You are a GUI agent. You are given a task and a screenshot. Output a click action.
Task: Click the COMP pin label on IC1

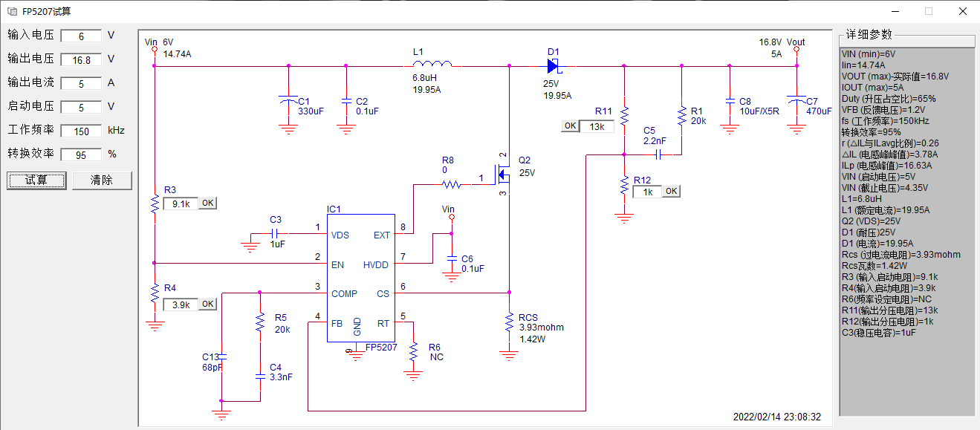pyautogui.click(x=344, y=293)
